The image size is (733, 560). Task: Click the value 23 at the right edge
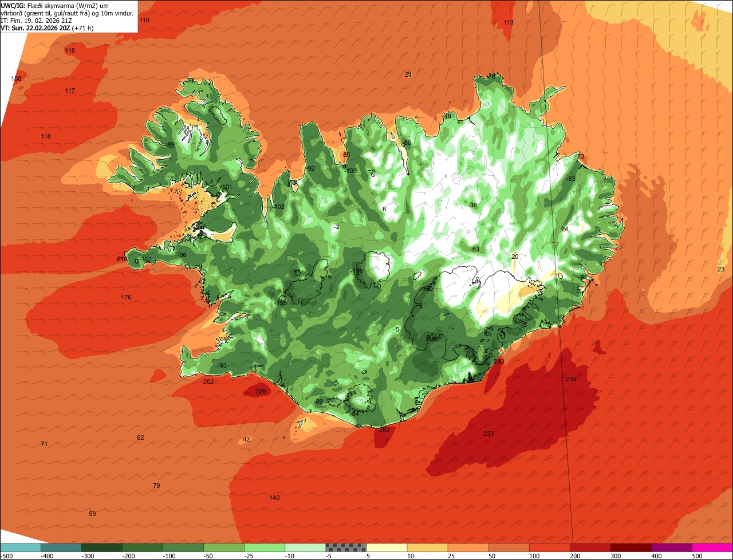click(x=721, y=269)
